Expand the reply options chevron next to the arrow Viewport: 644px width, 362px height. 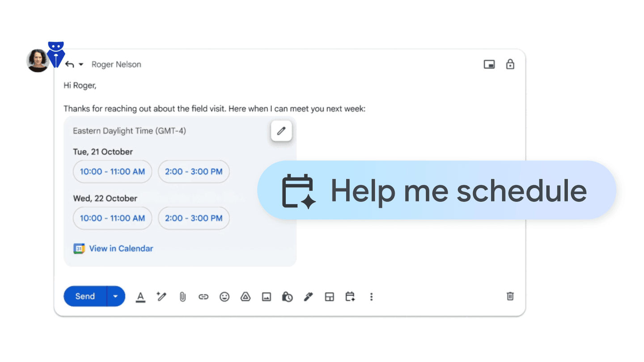[x=81, y=64]
